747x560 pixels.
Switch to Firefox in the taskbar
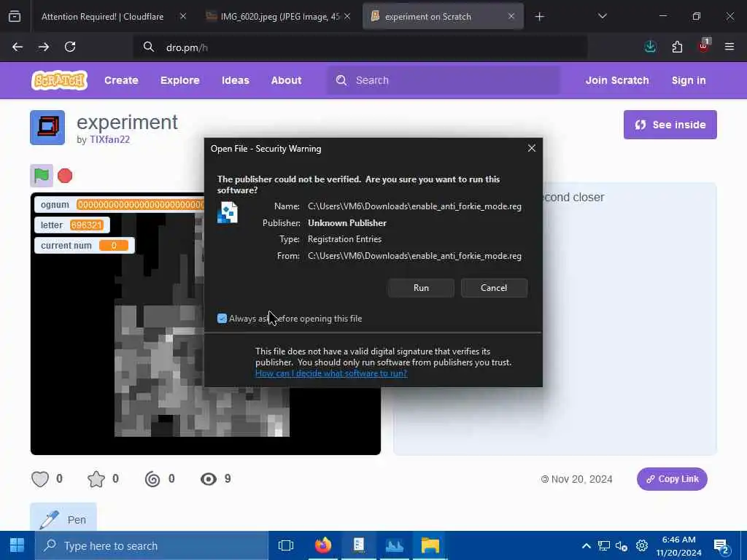(x=323, y=545)
